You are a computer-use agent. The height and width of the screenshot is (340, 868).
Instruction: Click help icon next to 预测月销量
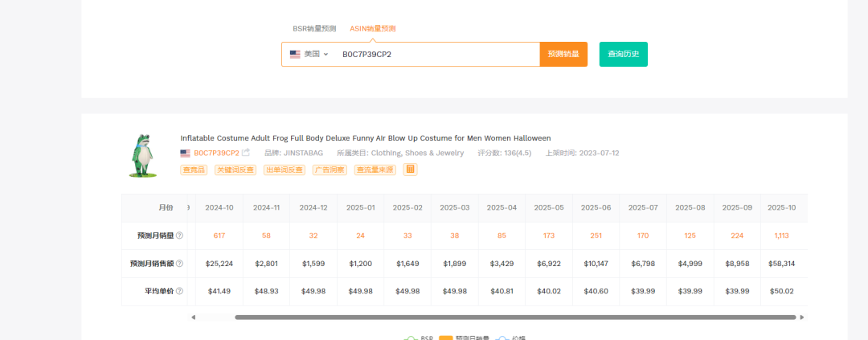click(179, 236)
